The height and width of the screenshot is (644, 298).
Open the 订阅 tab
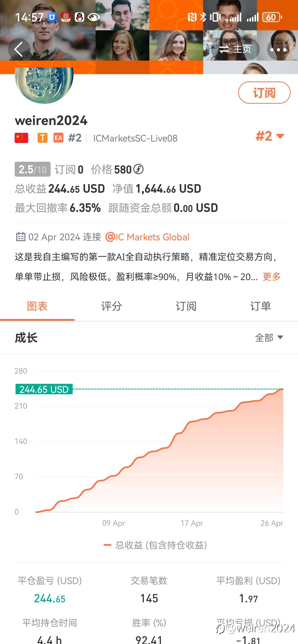coord(186,306)
